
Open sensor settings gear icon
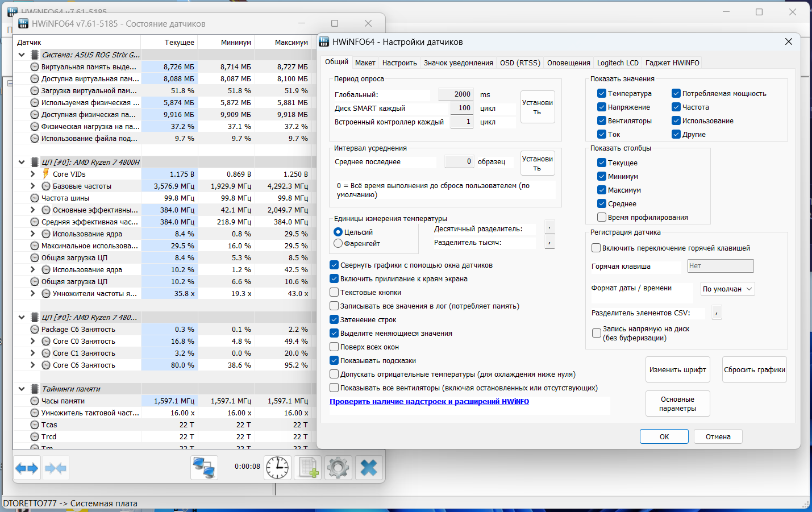(x=338, y=468)
